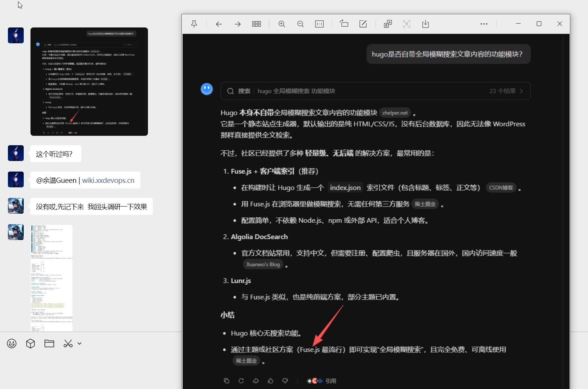The image size is (588, 389).
Task: Save the image with download icon
Action: coord(425,24)
